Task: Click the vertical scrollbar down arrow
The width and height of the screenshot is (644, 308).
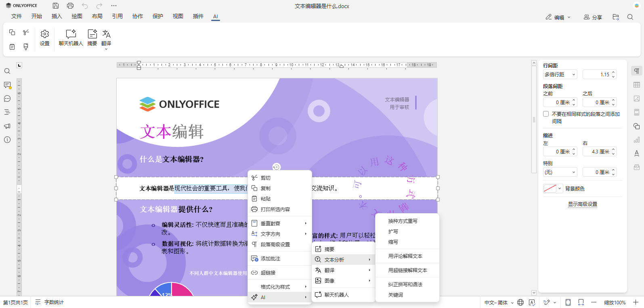Action: [534, 293]
